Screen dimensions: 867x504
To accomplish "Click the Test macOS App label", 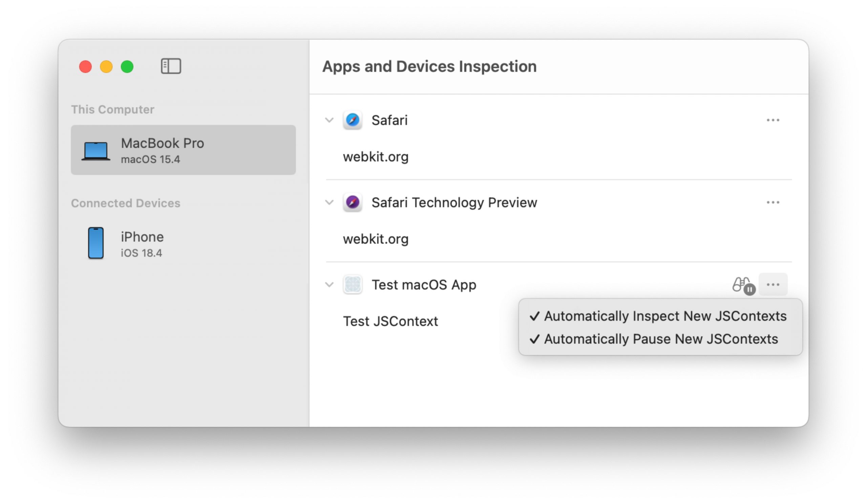I will click(x=424, y=285).
